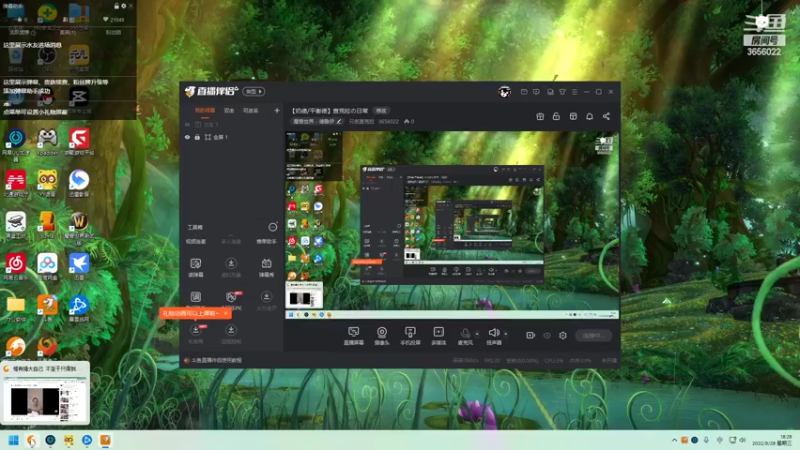This screenshot has width=800, height=450.
Task: Click the speaker icon in the bottom toolbar
Action: pyautogui.click(x=493, y=333)
